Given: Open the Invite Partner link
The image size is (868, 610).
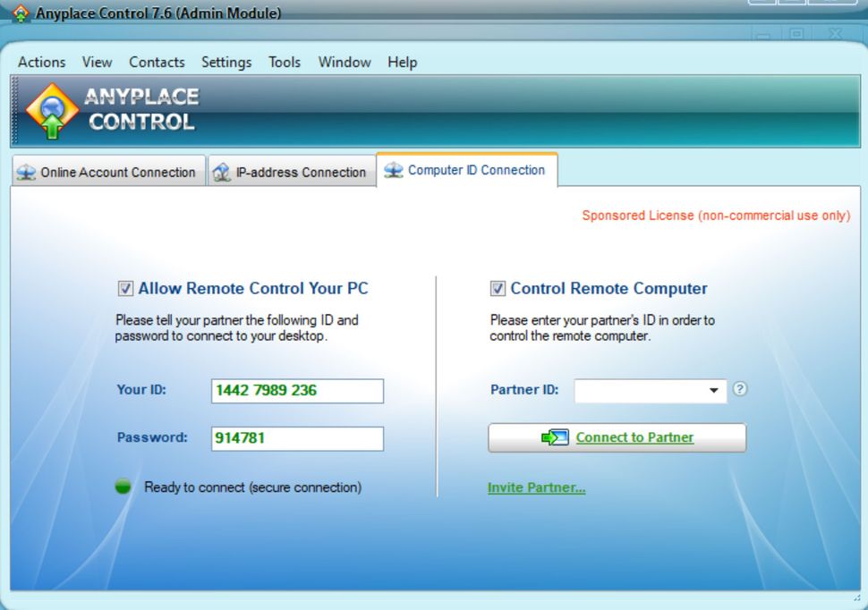Looking at the screenshot, I should pos(536,487).
